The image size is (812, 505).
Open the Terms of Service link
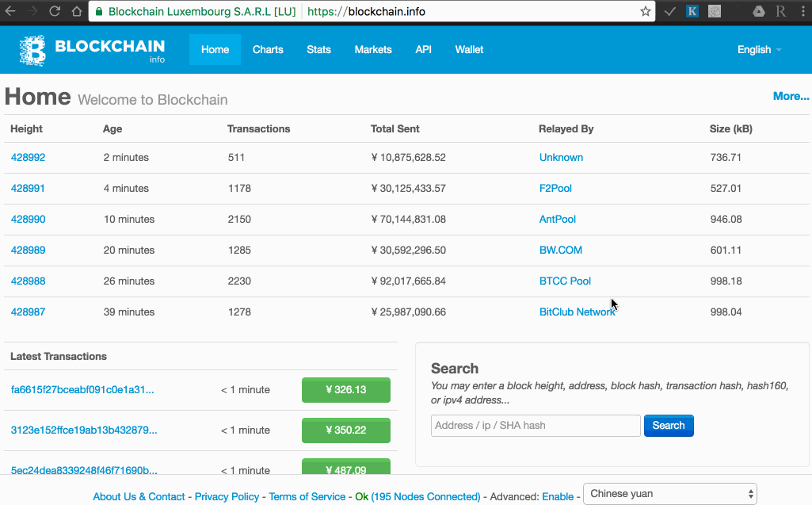pyautogui.click(x=307, y=497)
